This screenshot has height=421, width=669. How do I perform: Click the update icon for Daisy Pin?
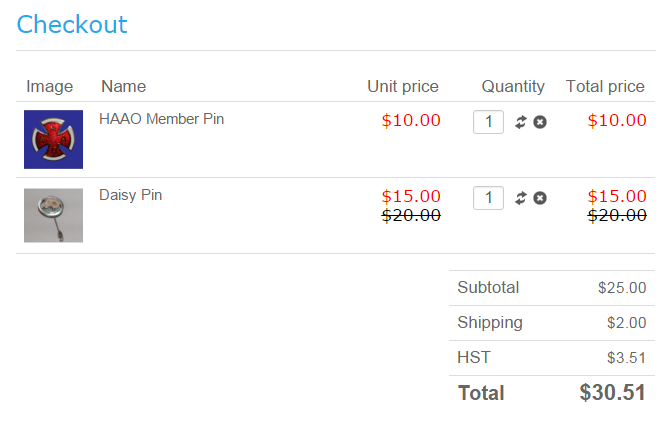point(520,198)
